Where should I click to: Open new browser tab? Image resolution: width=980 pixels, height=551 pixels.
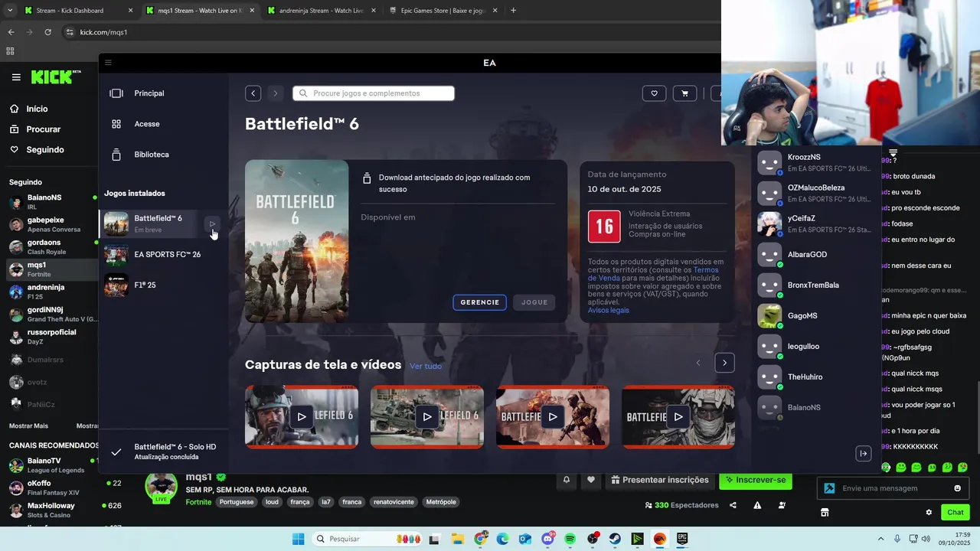tap(513, 11)
